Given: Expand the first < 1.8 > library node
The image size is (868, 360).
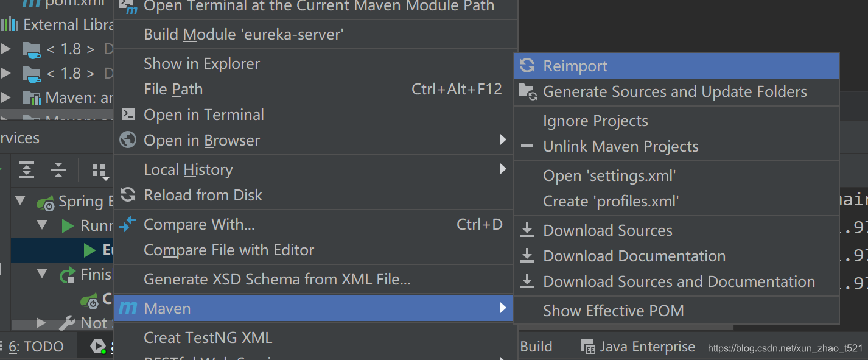Looking at the screenshot, I should click(5, 49).
